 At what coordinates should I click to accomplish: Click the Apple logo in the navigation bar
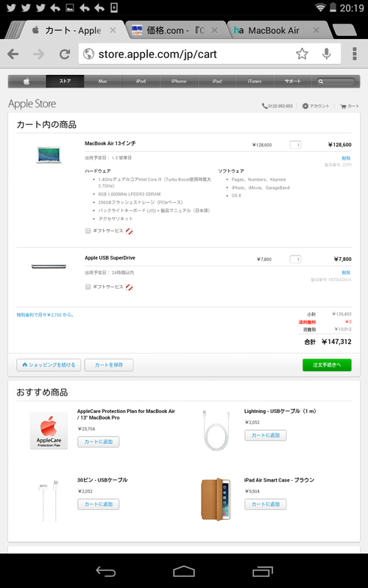click(x=26, y=81)
